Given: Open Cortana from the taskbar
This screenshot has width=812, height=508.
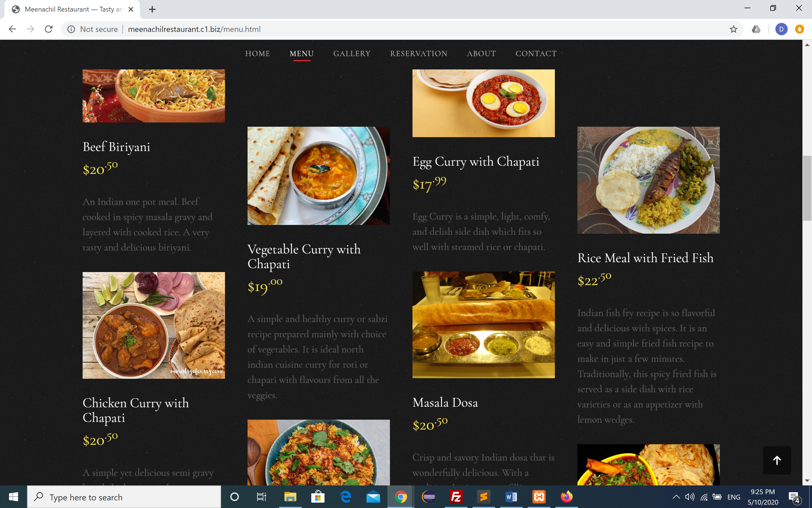Looking at the screenshot, I should (235, 497).
